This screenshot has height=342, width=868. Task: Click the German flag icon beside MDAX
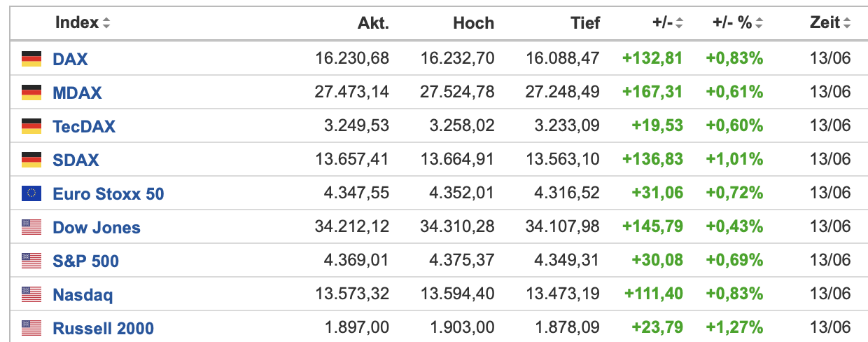31,93
